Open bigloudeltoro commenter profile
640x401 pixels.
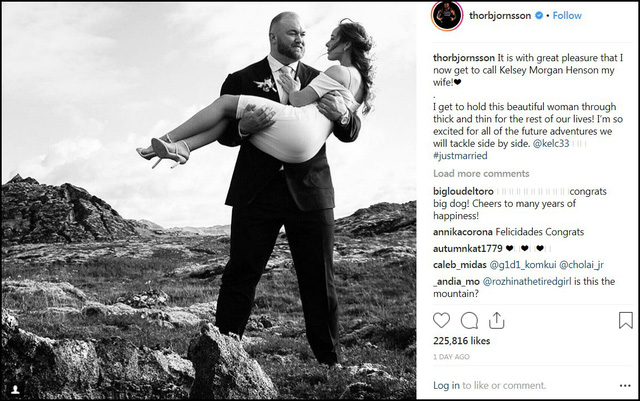pos(463,192)
